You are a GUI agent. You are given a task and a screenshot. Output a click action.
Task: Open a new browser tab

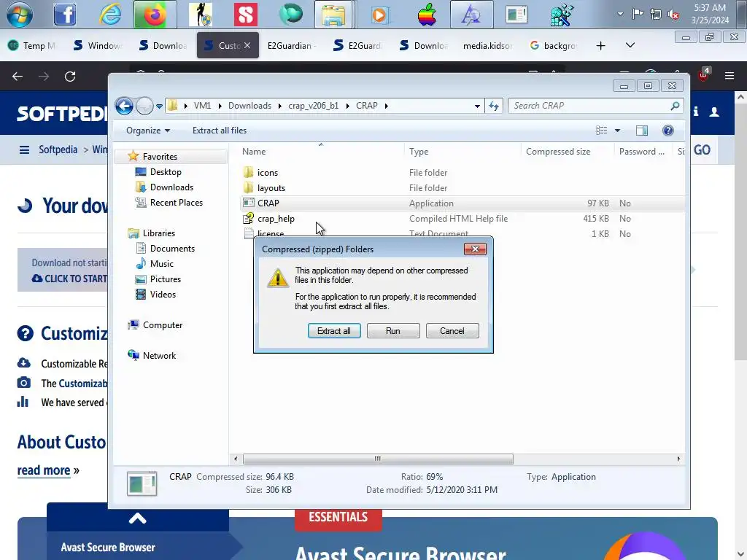(x=601, y=46)
